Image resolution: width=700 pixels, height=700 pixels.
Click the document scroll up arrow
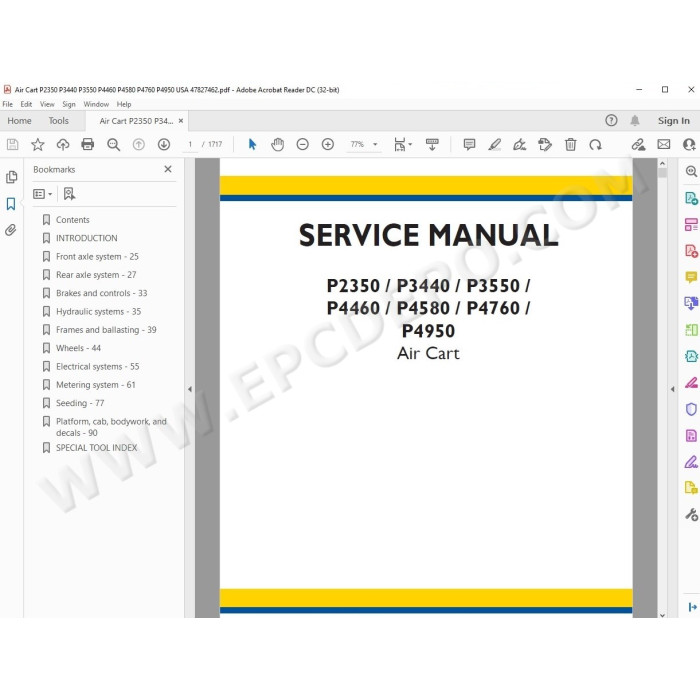(662, 163)
